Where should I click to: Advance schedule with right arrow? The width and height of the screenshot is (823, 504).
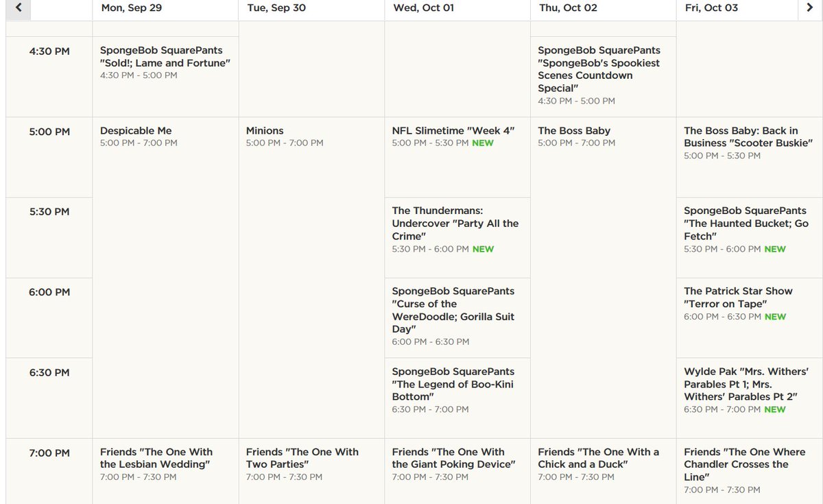pos(809,8)
